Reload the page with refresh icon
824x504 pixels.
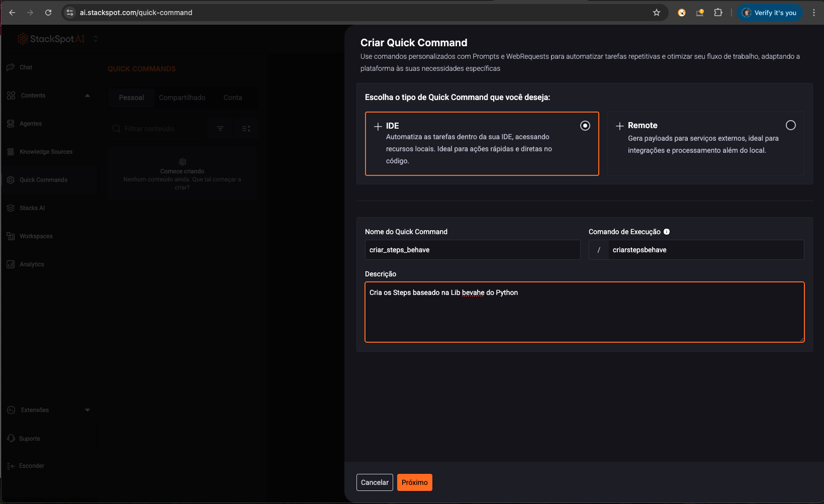click(x=48, y=13)
